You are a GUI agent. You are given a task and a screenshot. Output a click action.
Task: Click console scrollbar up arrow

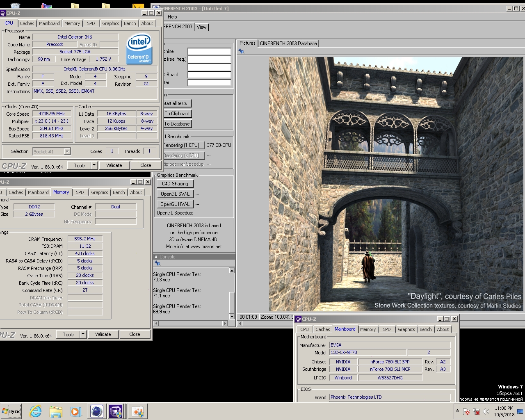pos(232,271)
